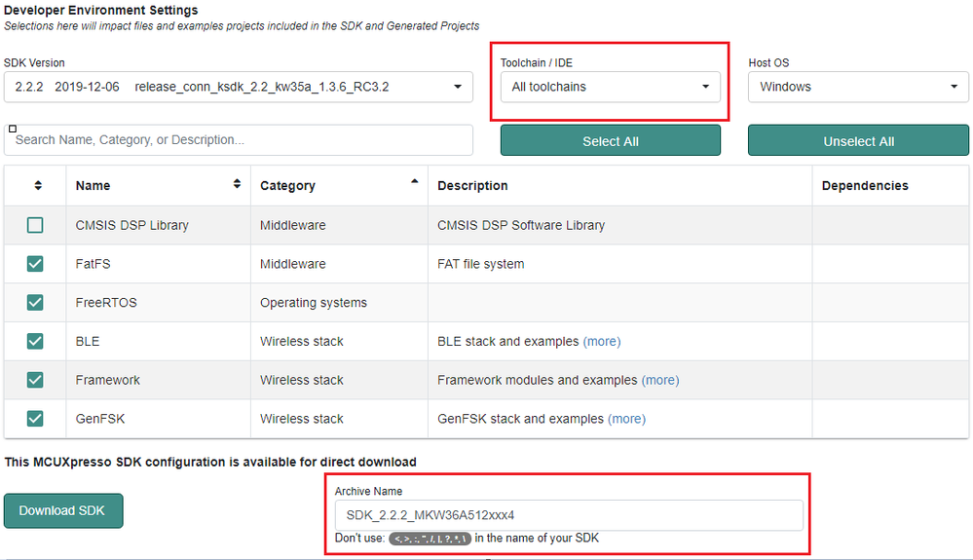Screen dimensions: 973x560
Task: Sort by the Category column arrow
Action: point(415,182)
